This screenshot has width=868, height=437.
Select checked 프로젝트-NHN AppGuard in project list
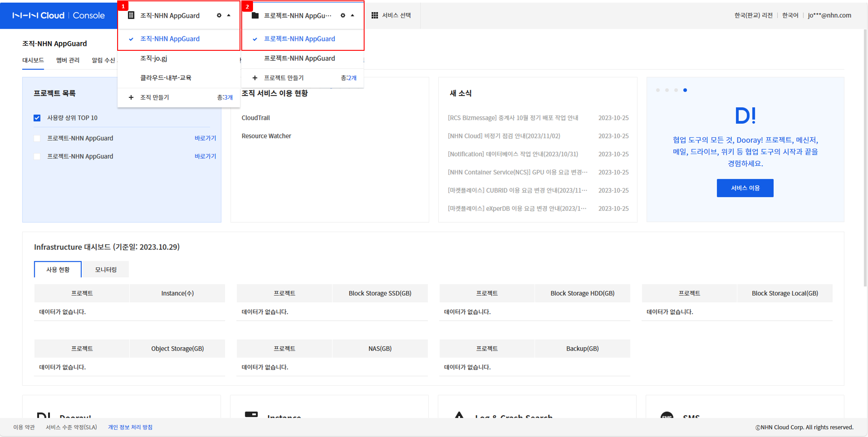coord(302,39)
